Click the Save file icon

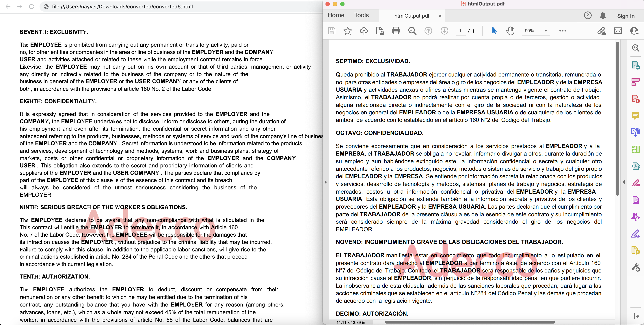[x=332, y=31]
